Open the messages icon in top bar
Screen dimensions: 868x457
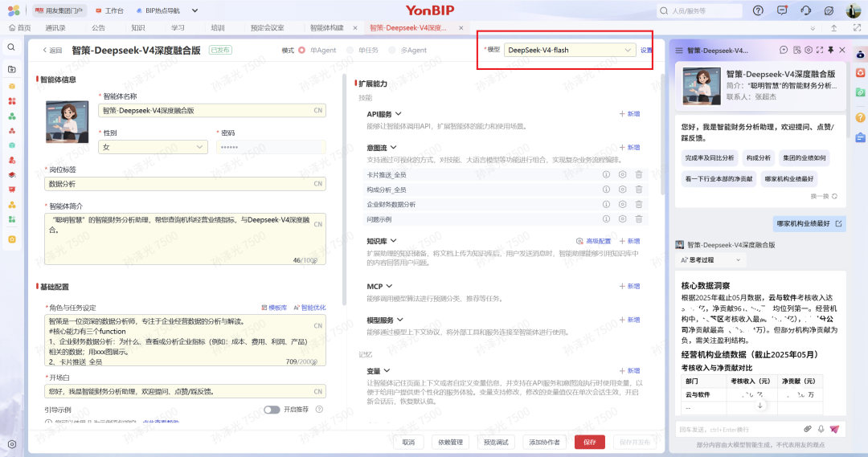tap(782, 10)
